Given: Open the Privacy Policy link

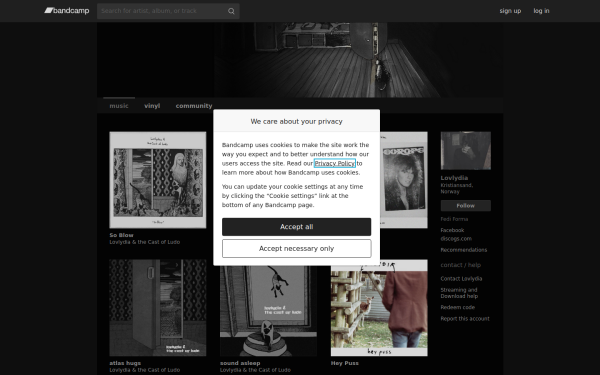Looking at the screenshot, I should click(334, 163).
